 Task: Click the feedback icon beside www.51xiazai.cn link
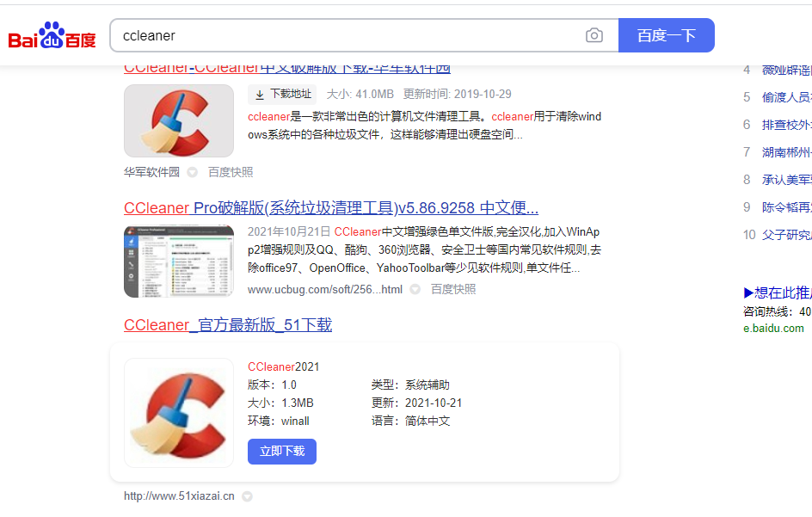point(247,495)
